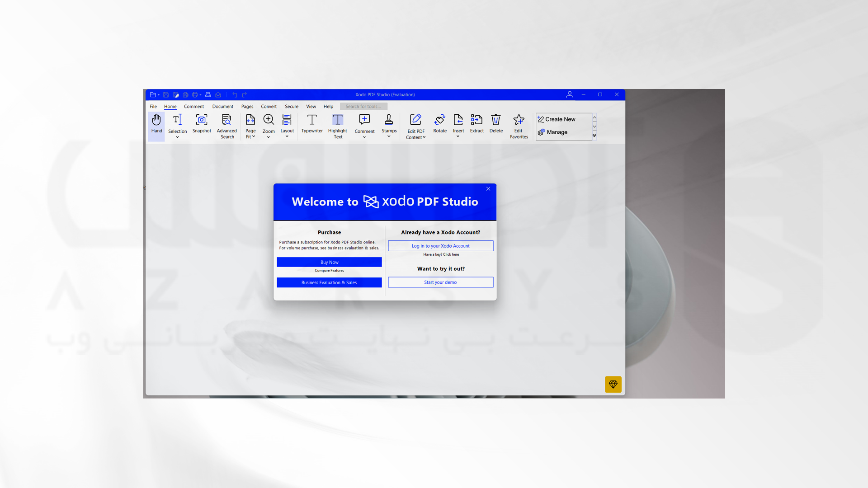Click the Undo arrow in title bar
The height and width of the screenshot is (488, 868).
(x=235, y=95)
